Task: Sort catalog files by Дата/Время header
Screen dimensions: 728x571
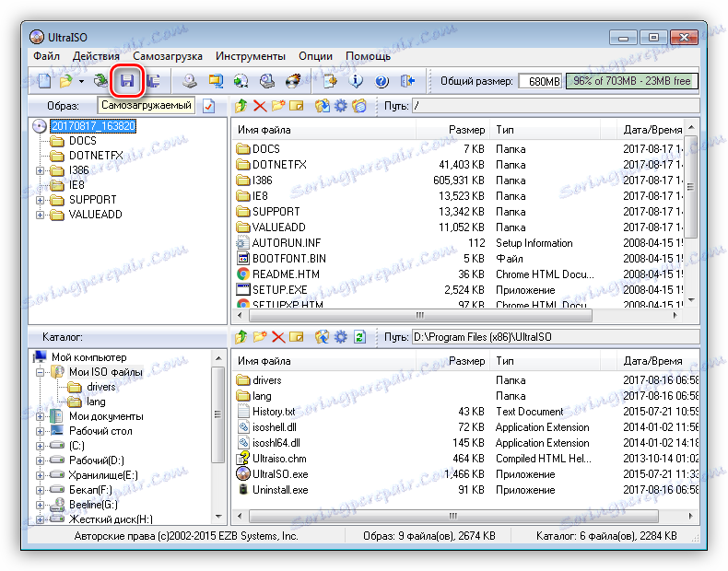Action: tap(658, 361)
